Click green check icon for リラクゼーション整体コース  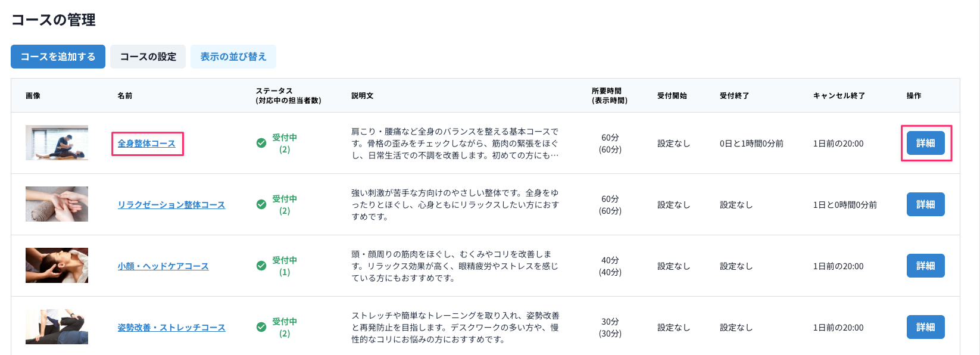tap(261, 204)
